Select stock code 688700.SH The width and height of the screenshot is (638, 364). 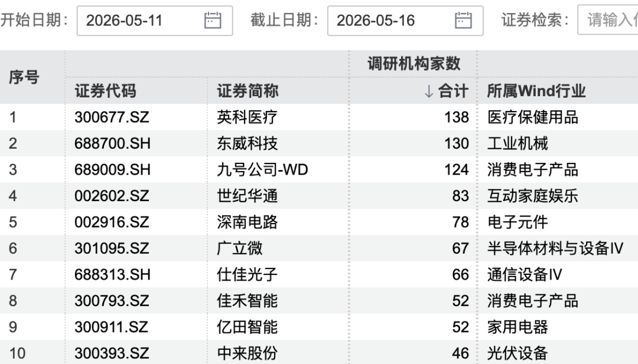(x=112, y=143)
